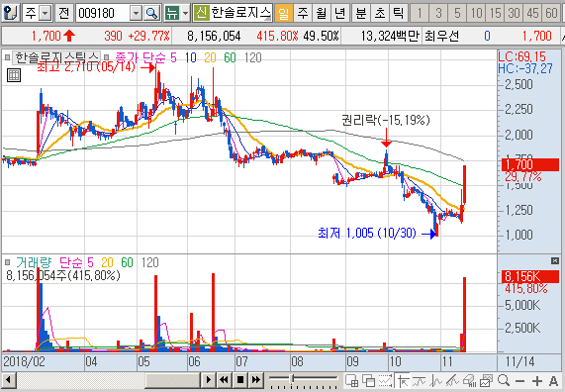Click the stock code input field 009180
Screen dimensions: 565x392
pyautogui.click(x=103, y=13)
